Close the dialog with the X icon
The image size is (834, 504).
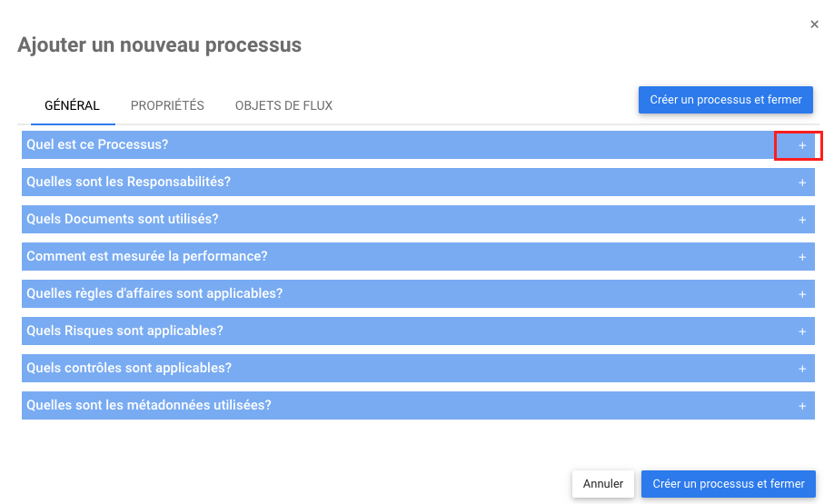tap(814, 25)
